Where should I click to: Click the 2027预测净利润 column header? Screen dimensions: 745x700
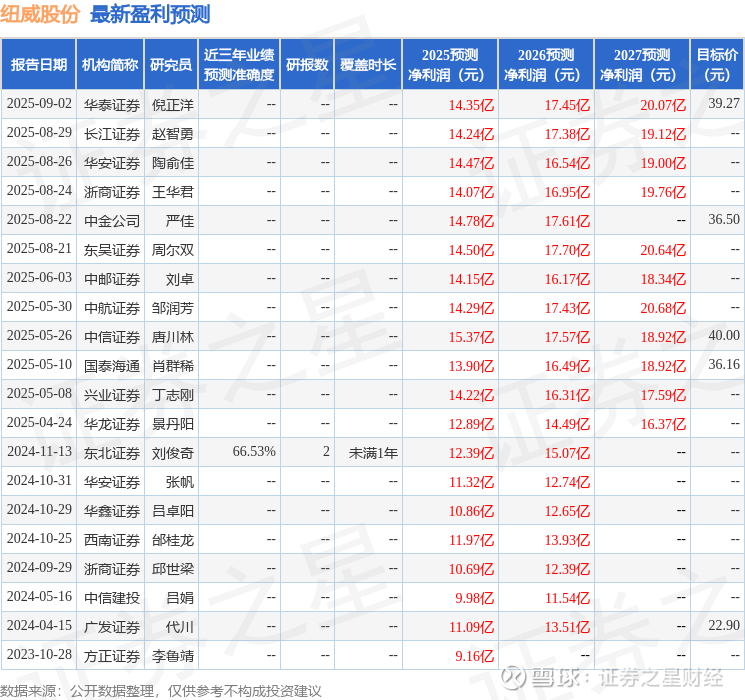coord(642,65)
